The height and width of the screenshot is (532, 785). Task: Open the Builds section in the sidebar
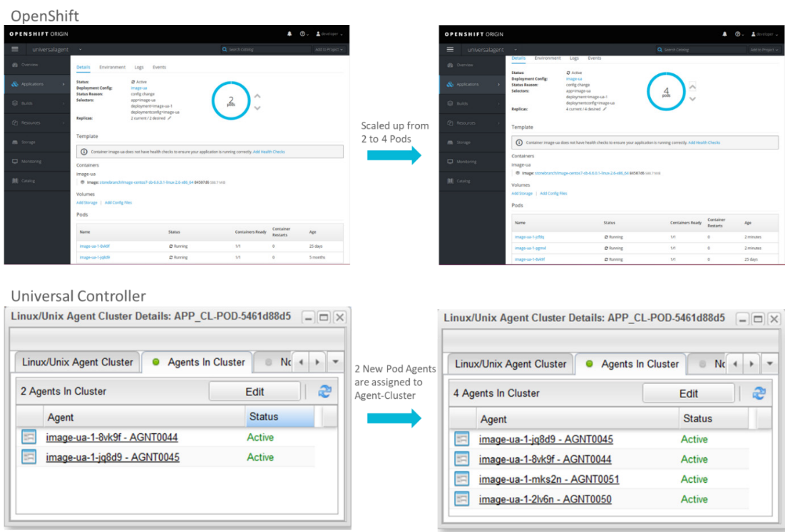tap(27, 104)
